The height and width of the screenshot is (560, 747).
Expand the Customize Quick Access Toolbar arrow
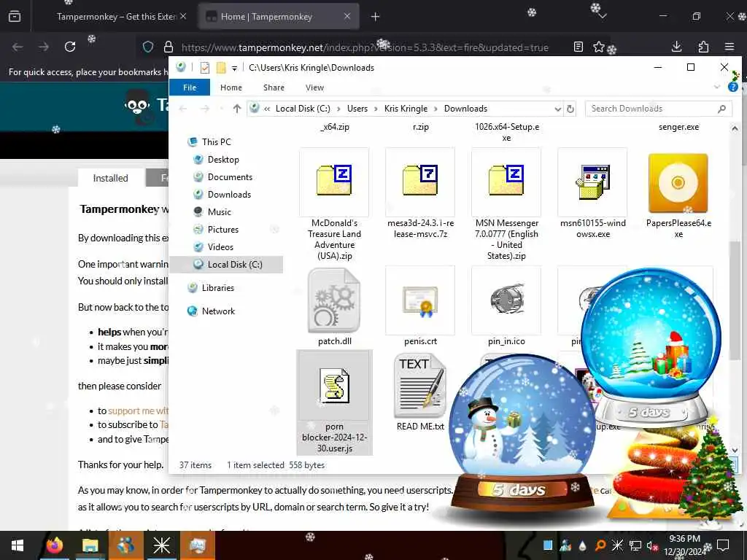pos(234,69)
